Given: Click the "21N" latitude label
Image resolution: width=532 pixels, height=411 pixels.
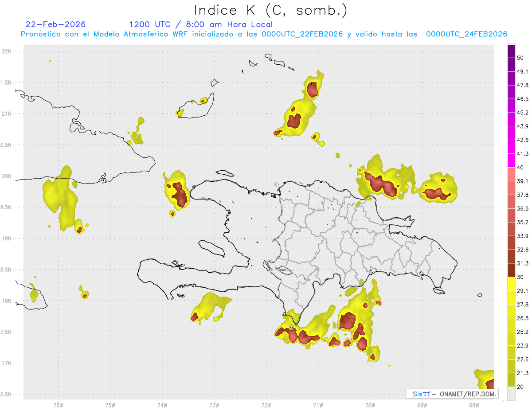Looking at the screenshot, I should point(8,114).
